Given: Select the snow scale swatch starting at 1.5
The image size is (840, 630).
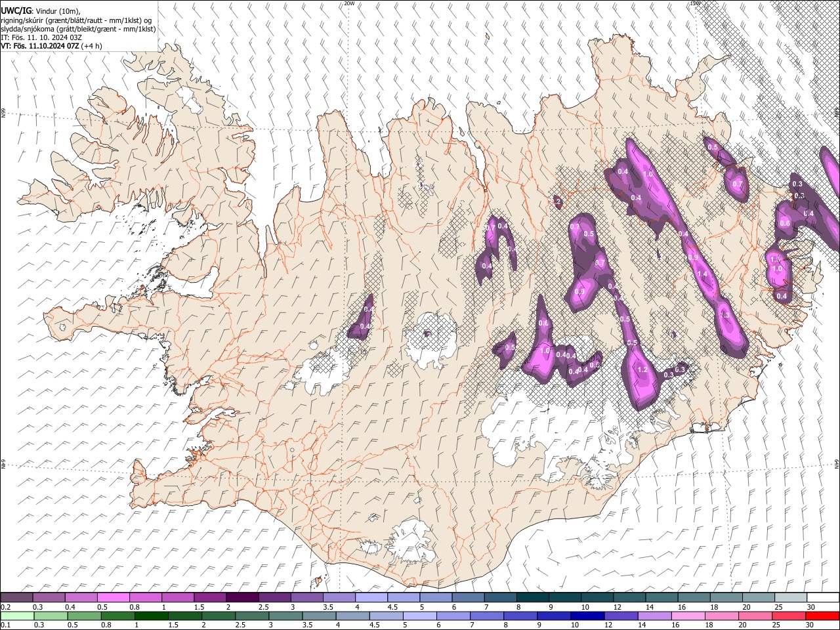Looking at the screenshot, I should [x=210, y=598].
